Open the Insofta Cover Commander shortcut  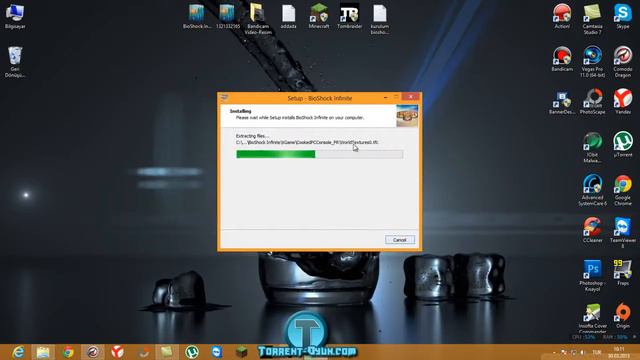pyautogui.click(x=592, y=317)
